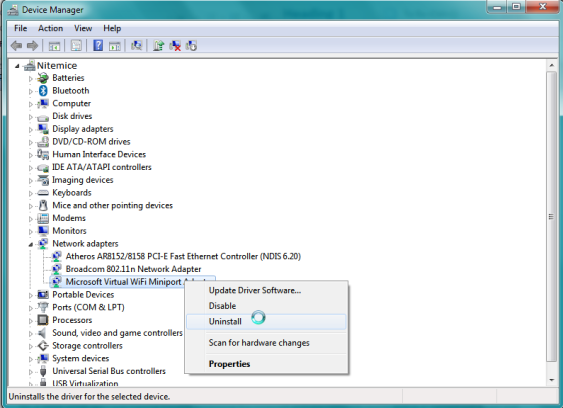Click the Processors category icon
This screenshot has height=408, width=563.
pyautogui.click(x=43, y=320)
